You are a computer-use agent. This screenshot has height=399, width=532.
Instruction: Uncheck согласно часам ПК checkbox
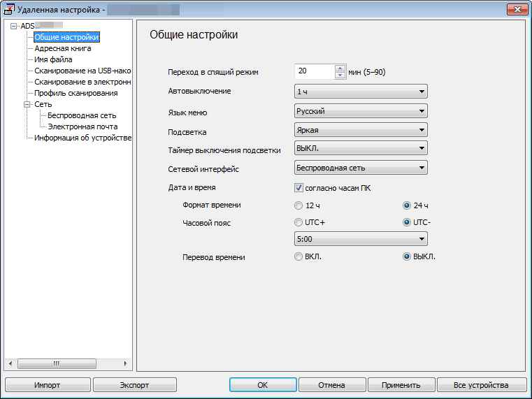tap(299, 188)
